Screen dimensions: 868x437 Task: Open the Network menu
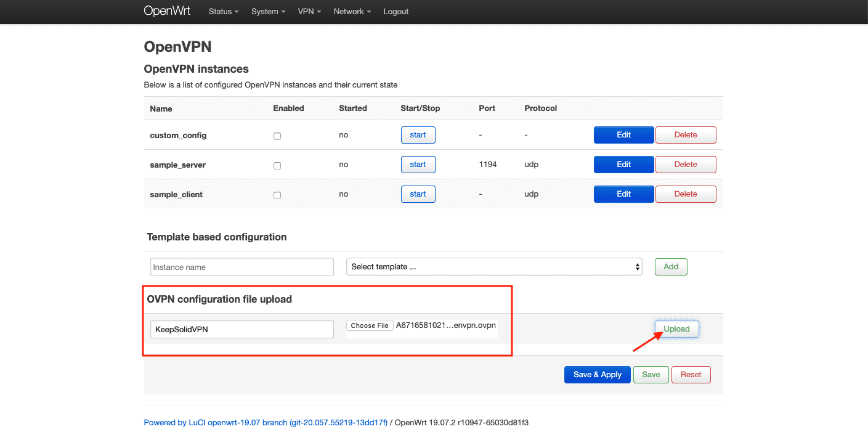point(352,12)
